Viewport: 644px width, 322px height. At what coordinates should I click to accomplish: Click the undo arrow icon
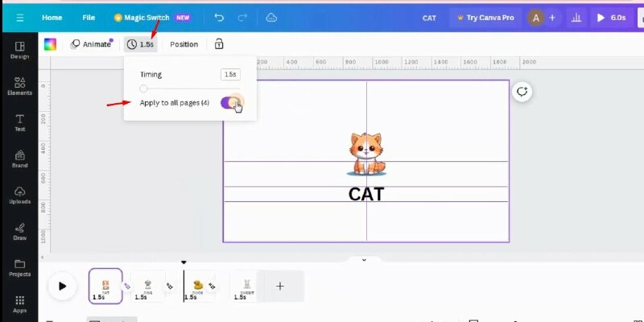(219, 17)
